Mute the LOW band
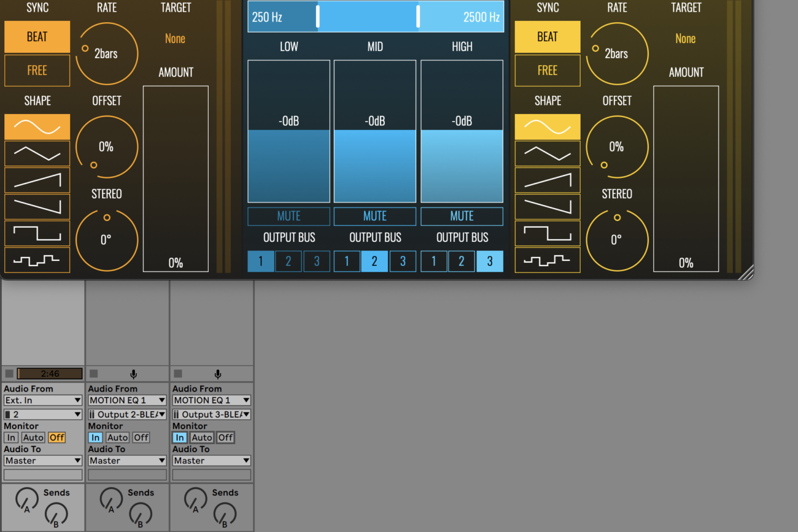 (289, 216)
